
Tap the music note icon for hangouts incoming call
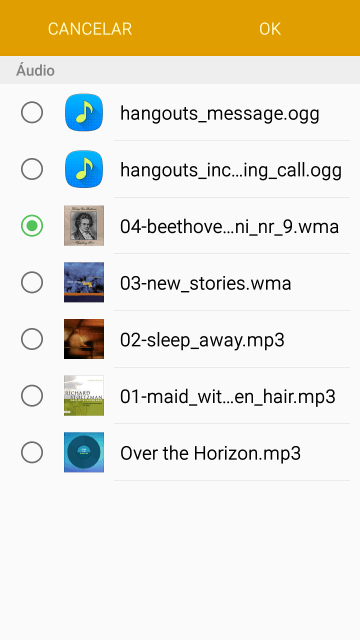pos(84,169)
